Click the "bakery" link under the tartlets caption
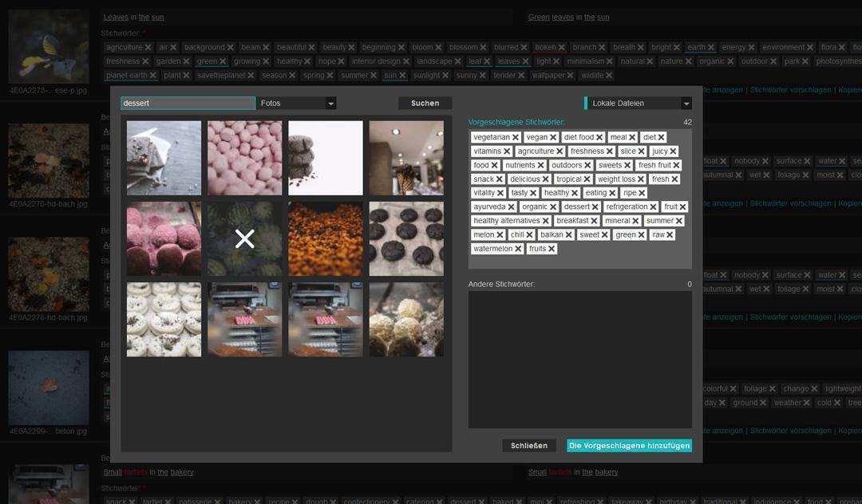 [183, 471]
